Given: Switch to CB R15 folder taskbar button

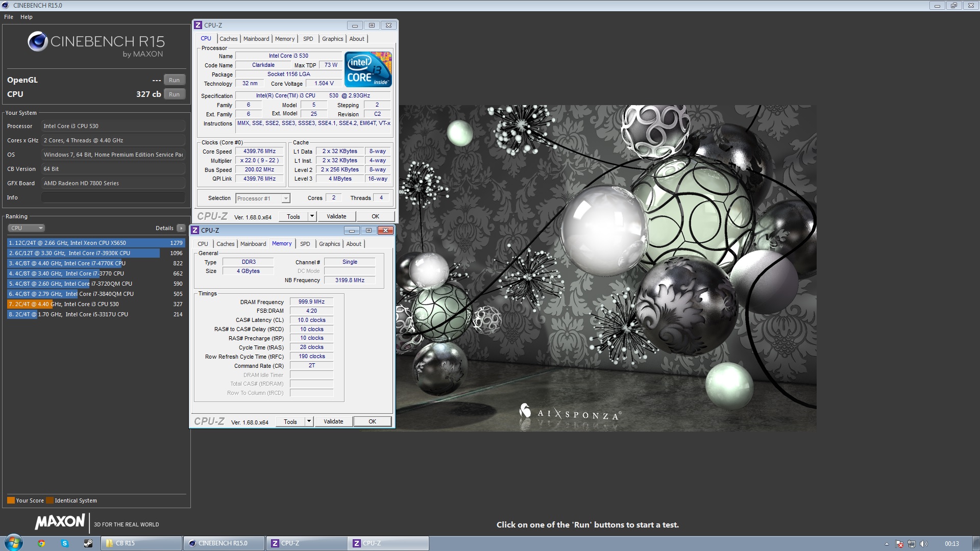Looking at the screenshot, I should click(141, 543).
